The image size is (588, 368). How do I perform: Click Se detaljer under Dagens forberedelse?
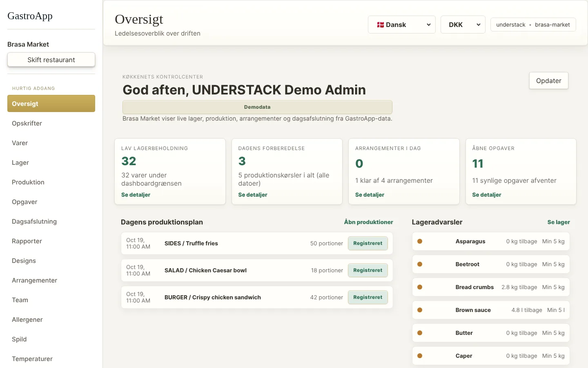point(253,195)
